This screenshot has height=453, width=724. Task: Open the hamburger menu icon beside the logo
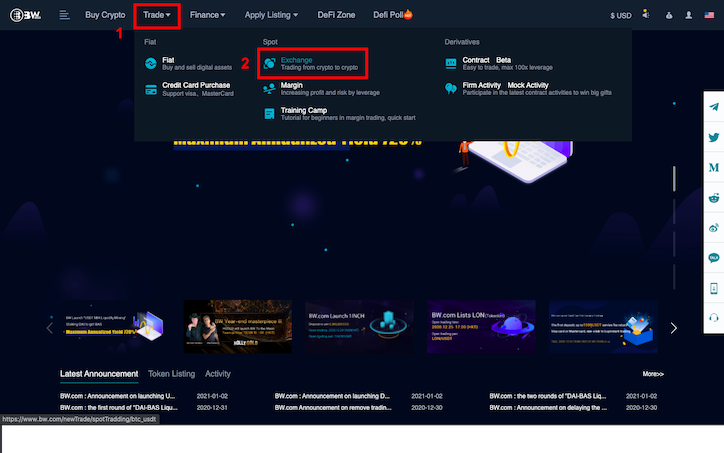click(x=64, y=15)
